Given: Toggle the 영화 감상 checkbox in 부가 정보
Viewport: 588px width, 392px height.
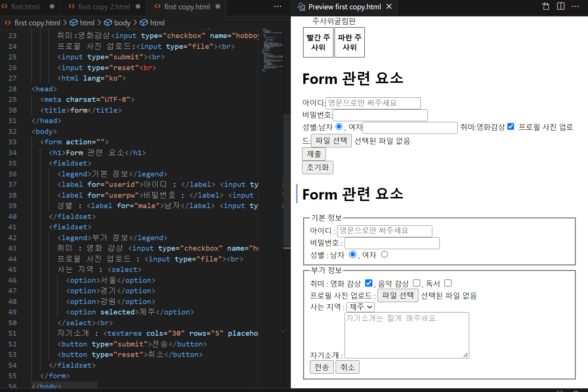Looking at the screenshot, I should click(x=368, y=283).
